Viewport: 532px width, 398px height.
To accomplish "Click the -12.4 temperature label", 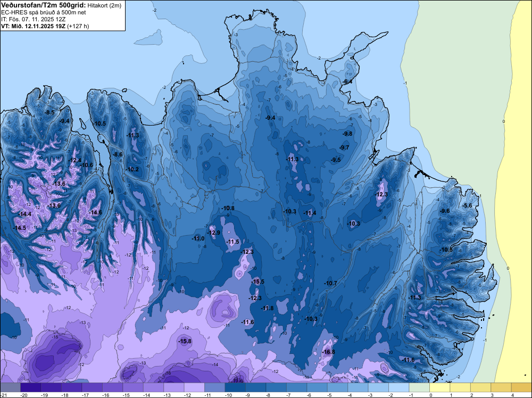I will (x=74, y=161).
